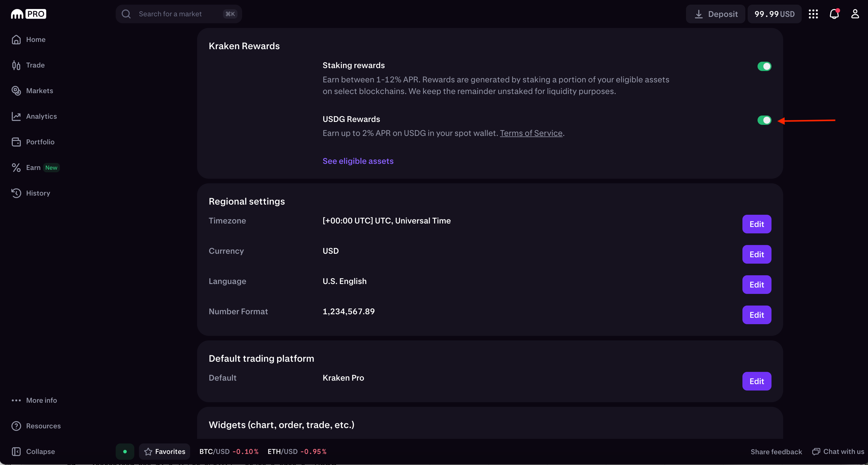Open notifications bell
The image size is (868, 465).
pyautogui.click(x=834, y=14)
